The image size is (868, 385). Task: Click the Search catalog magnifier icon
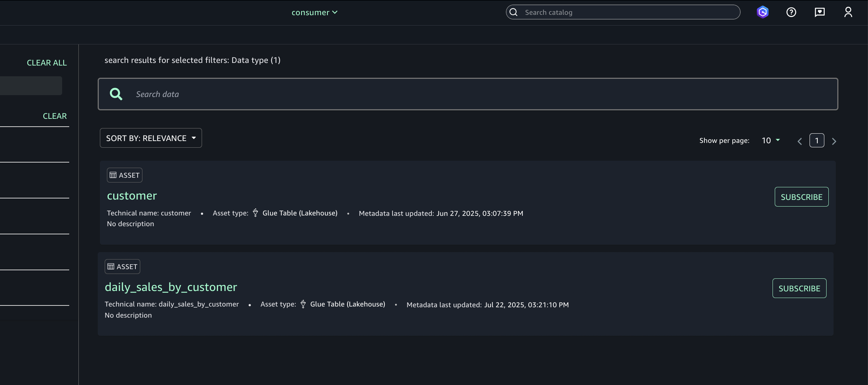514,12
